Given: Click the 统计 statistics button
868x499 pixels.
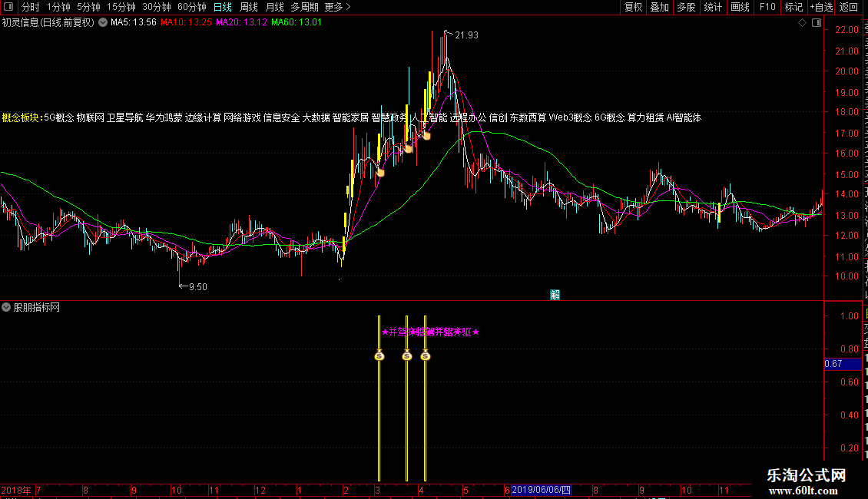Looking at the screenshot, I should coord(712,7).
